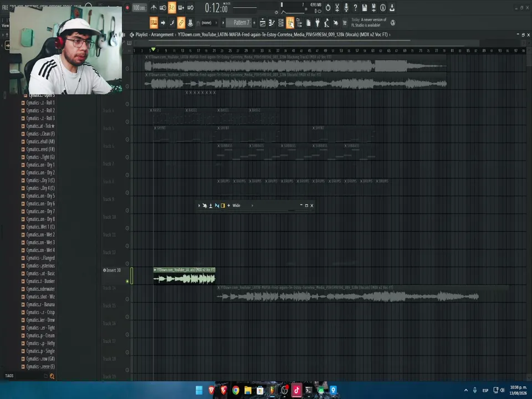Image resolution: width=532 pixels, height=399 pixels.
Task: Open the piano roll icon
Action: (272, 23)
